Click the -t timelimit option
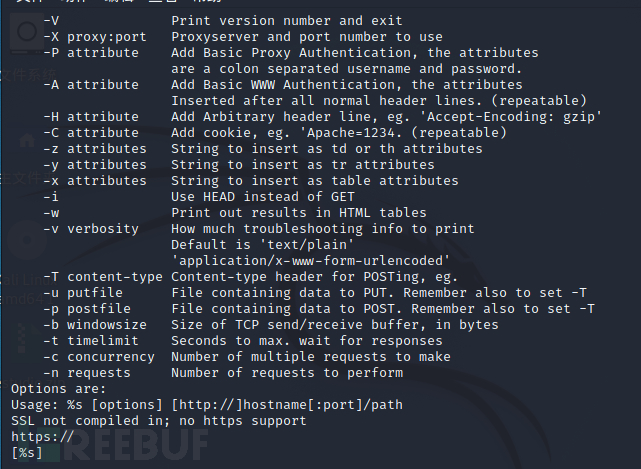This screenshot has width=641, height=469. point(91,341)
